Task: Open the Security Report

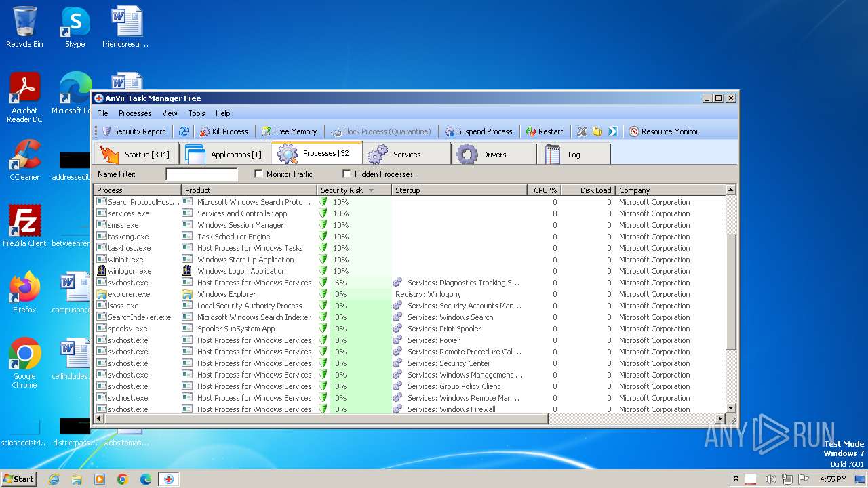Action: tap(133, 131)
